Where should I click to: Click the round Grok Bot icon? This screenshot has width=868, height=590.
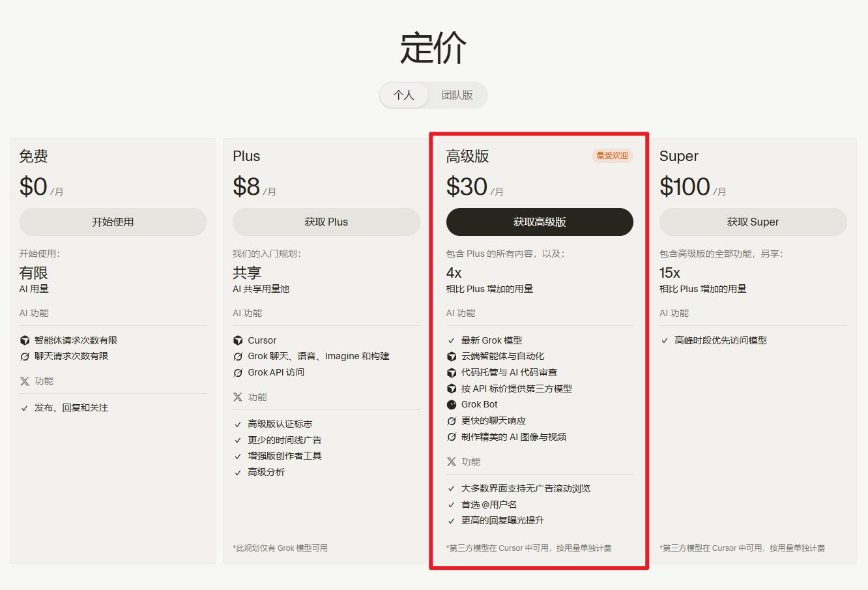[x=452, y=405]
